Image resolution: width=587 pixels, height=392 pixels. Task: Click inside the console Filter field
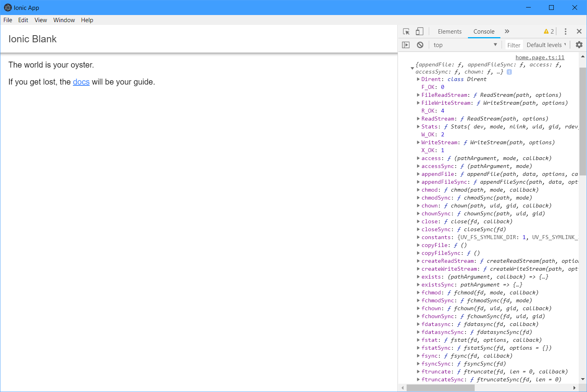click(513, 45)
